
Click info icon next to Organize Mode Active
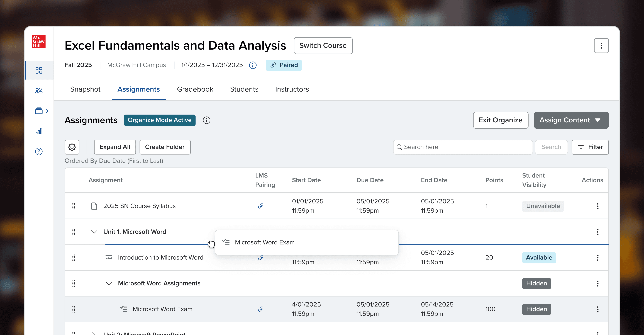(206, 120)
